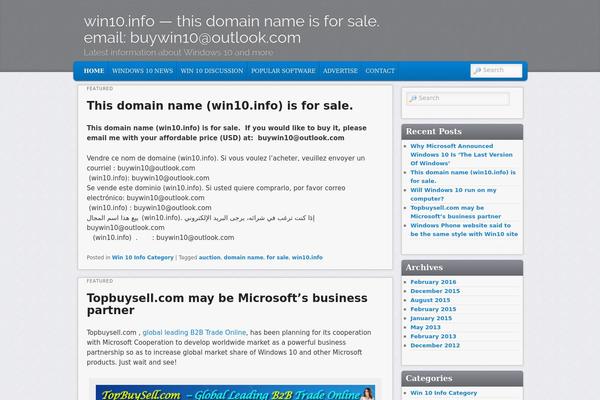Click the 'Recent Posts' widget heading
600x400 pixels.
coord(434,132)
